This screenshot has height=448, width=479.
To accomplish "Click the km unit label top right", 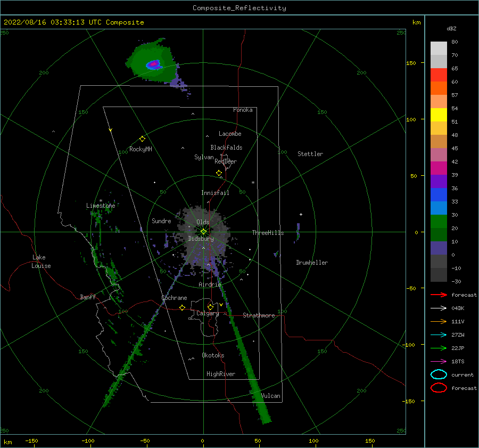I will pos(416,22).
